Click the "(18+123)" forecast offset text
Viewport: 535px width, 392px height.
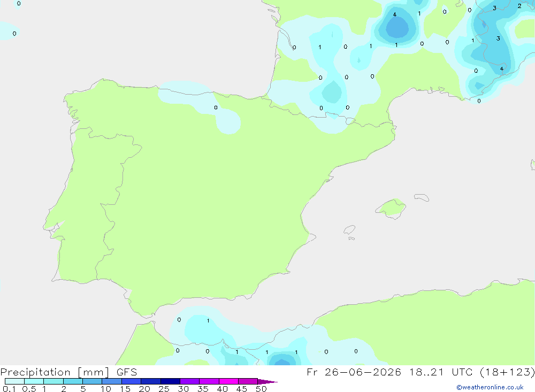point(507,372)
